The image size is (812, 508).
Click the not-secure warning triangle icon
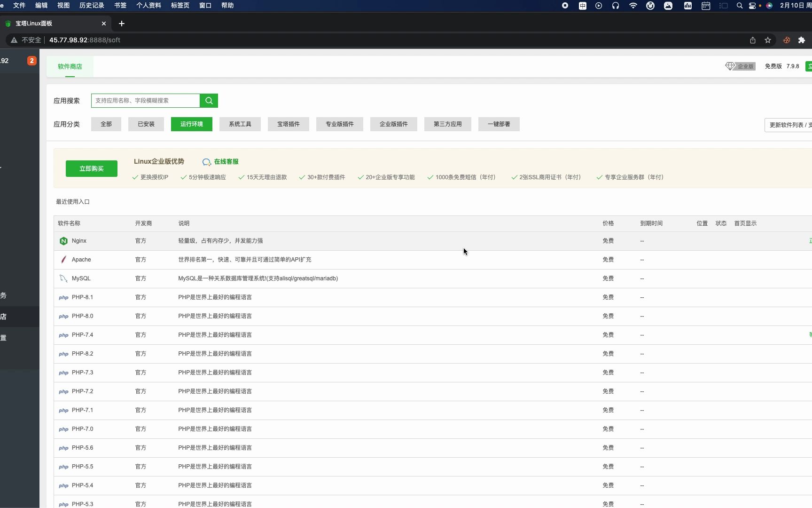click(14, 40)
